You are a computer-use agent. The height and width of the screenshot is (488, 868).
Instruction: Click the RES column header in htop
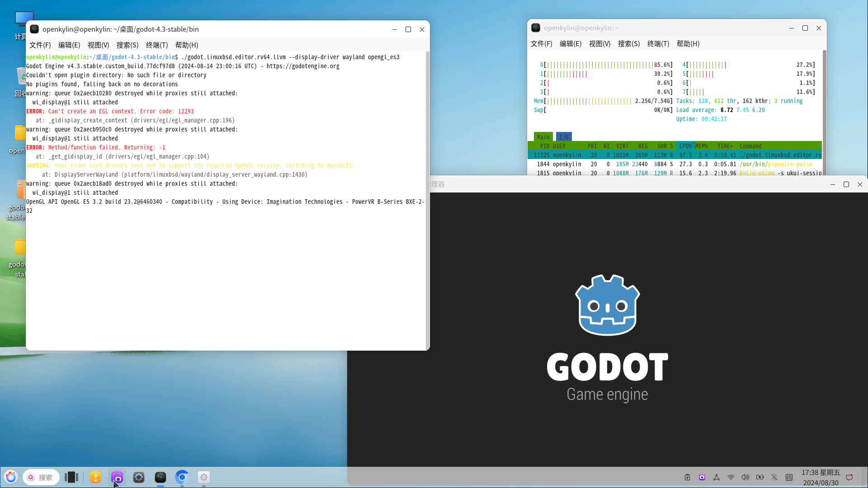pyautogui.click(x=643, y=146)
